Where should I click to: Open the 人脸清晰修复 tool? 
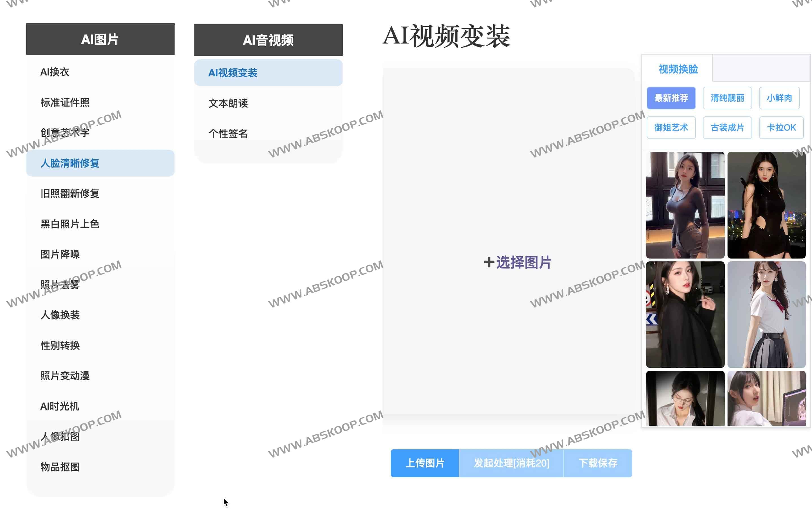click(70, 163)
